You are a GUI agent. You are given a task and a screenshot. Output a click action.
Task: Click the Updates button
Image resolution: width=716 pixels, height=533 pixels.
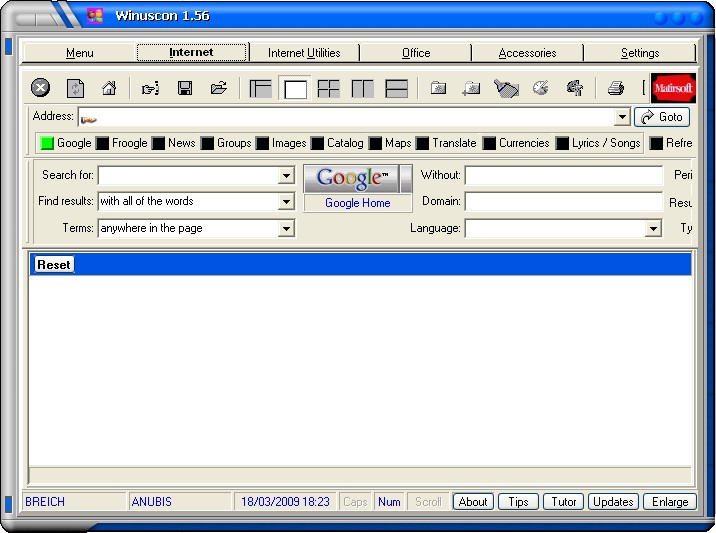click(613, 502)
